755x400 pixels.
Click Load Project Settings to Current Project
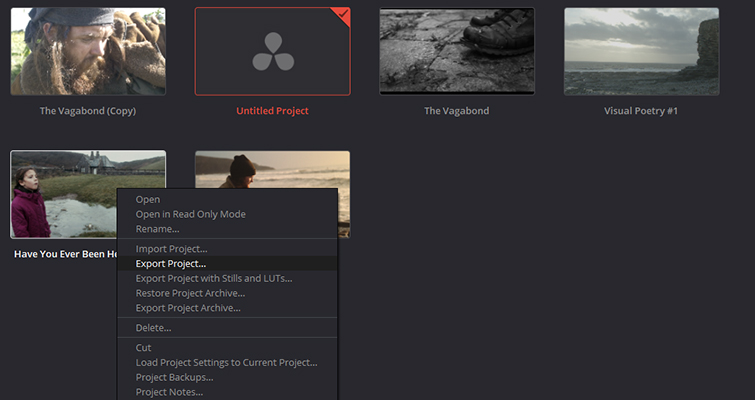pyautogui.click(x=226, y=362)
